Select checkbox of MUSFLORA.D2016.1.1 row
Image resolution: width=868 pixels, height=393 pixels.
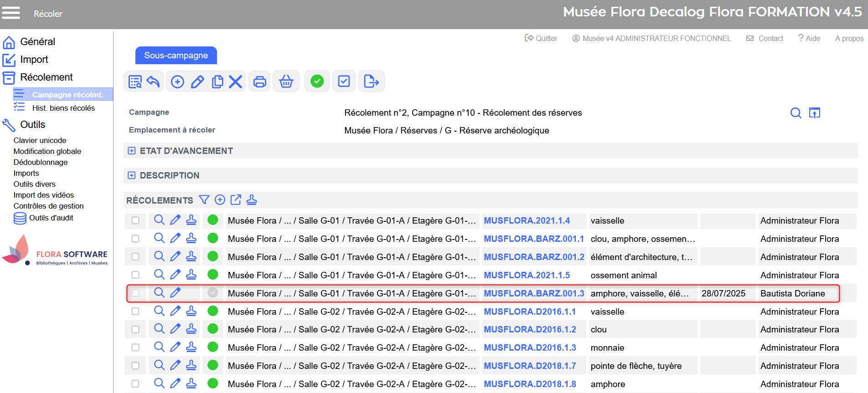point(135,311)
